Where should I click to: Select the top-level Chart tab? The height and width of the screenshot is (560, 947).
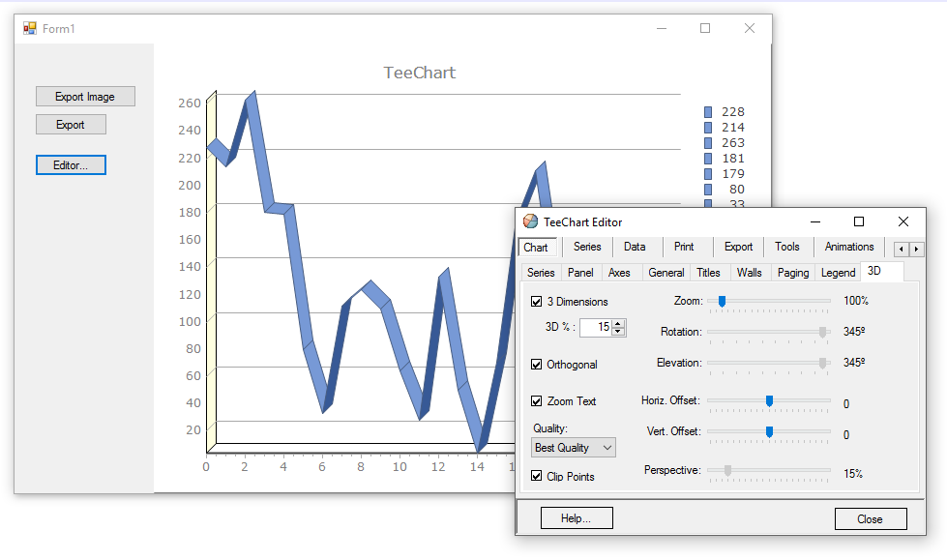pyautogui.click(x=536, y=247)
